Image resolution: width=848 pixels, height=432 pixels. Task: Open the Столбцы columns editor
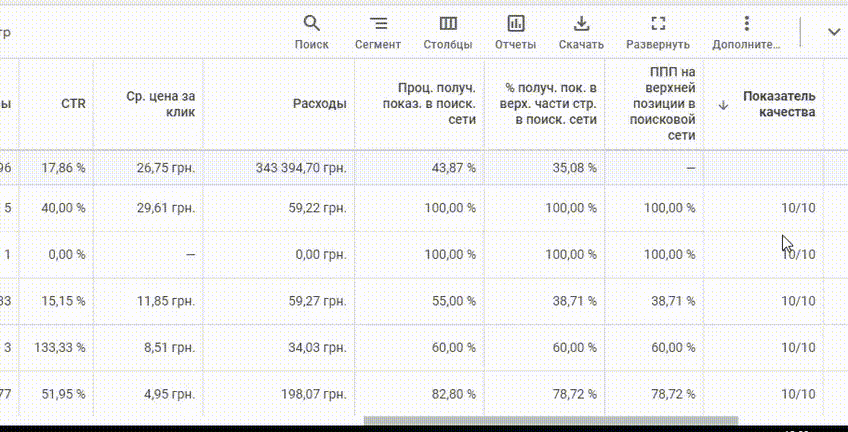448,32
